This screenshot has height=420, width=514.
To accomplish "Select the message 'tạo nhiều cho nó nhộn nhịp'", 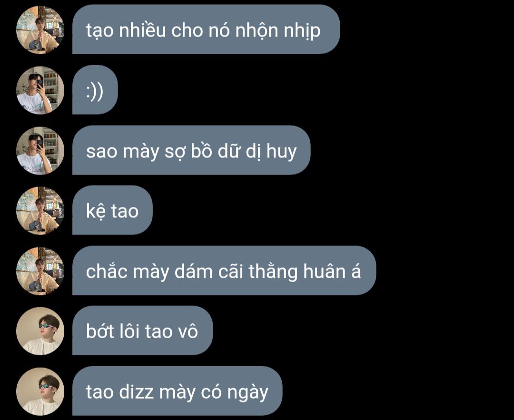I will [x=206, y=29].
